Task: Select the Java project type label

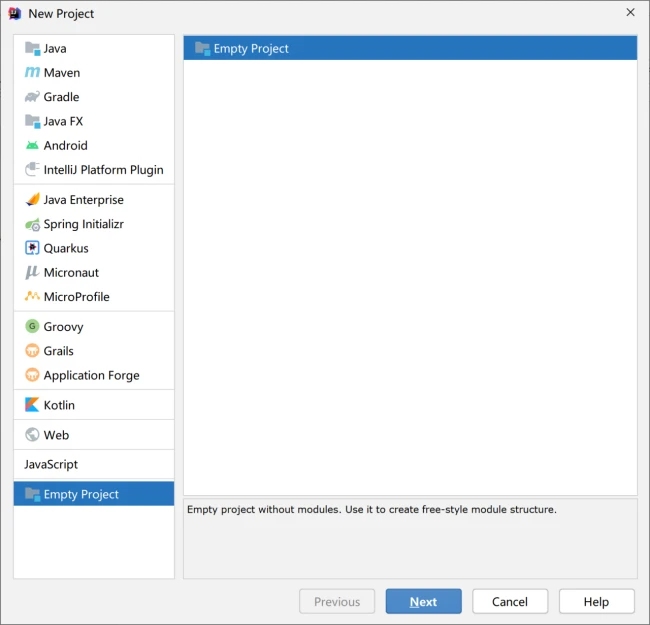Action: click(x=55, y=48)
